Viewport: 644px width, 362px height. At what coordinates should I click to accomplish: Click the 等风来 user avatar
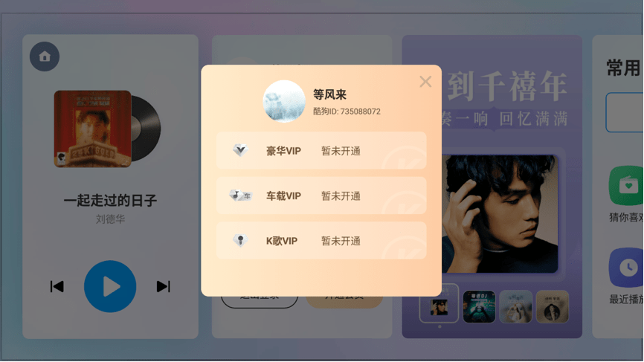284,101
